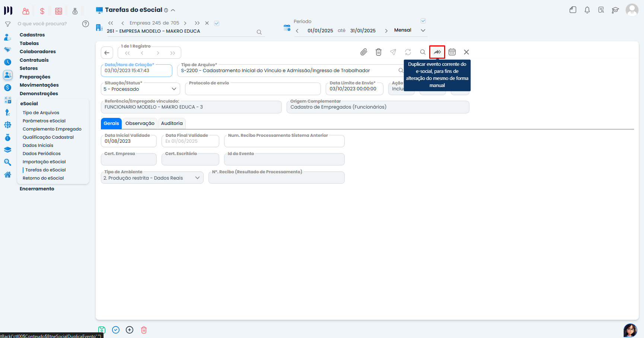Open Retorno do eSocial menu item
644x338 pixels.
pos(43,178)
